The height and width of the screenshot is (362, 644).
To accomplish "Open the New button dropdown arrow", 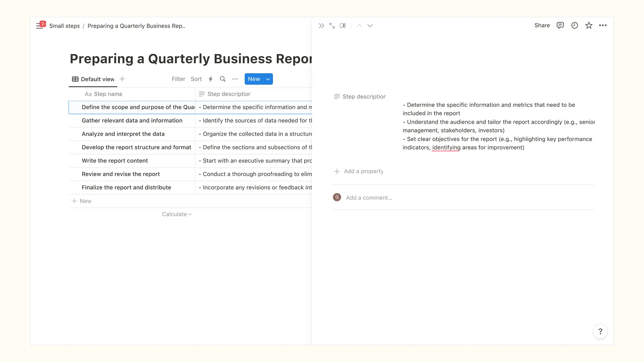I will (x=268, y=79).
